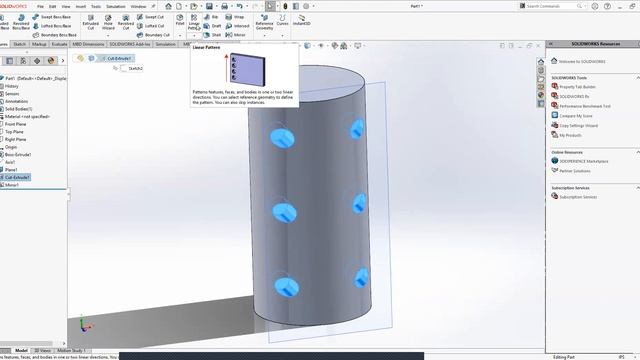Expand more manager tabs chevron
Viewport: 640px width, 360px height.
62,61
